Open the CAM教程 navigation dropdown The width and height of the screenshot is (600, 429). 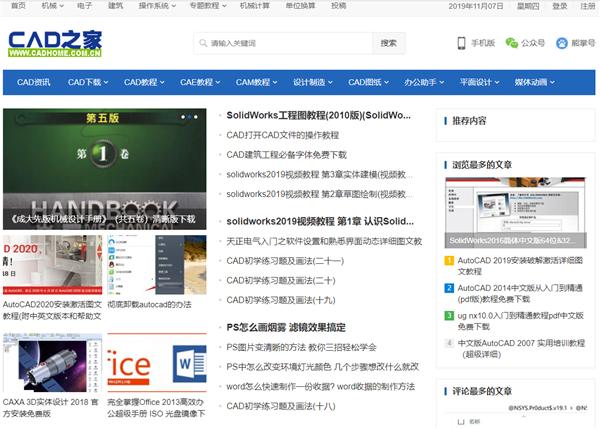point(256,82)
